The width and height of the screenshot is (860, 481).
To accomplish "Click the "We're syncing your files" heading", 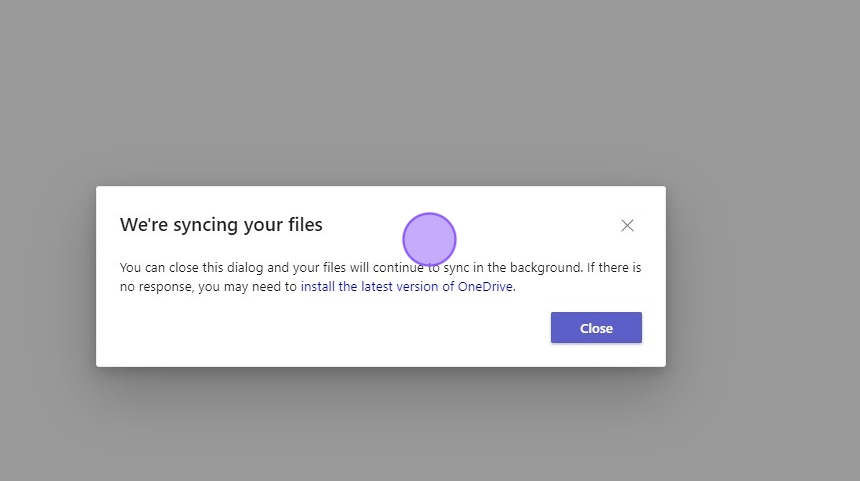I will [x=221, y=225].
